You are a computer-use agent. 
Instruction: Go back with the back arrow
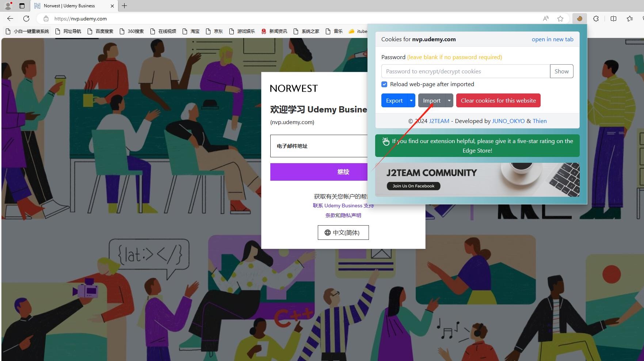coord(10,19)
